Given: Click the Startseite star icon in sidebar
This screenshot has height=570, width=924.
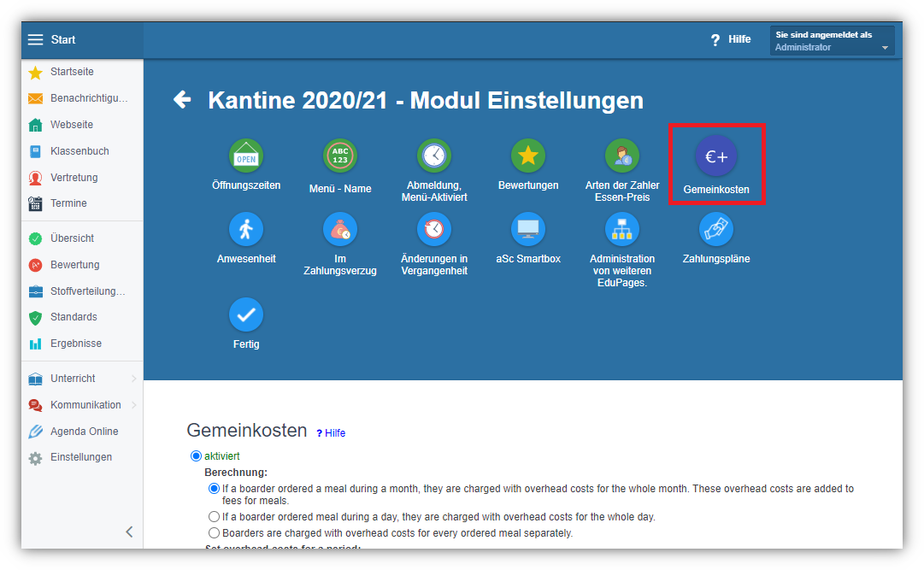Looking at the screenshot, I should pyautogui.click(x=35, y=72).
